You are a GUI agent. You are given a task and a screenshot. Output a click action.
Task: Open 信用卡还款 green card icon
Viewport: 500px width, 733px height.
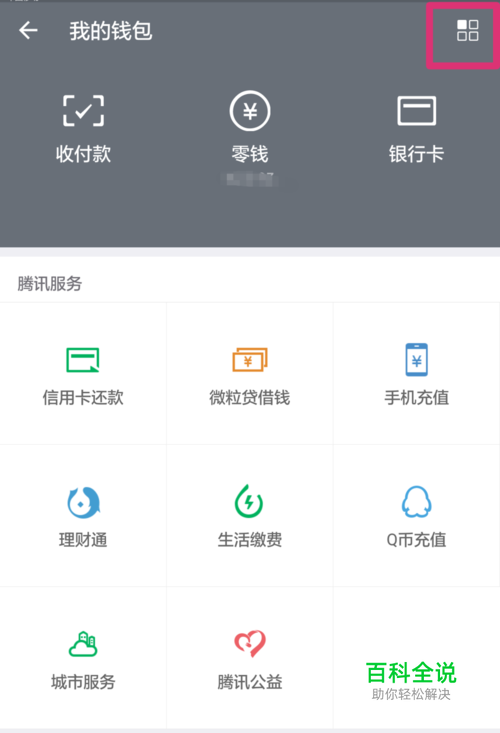click(83, 360)
